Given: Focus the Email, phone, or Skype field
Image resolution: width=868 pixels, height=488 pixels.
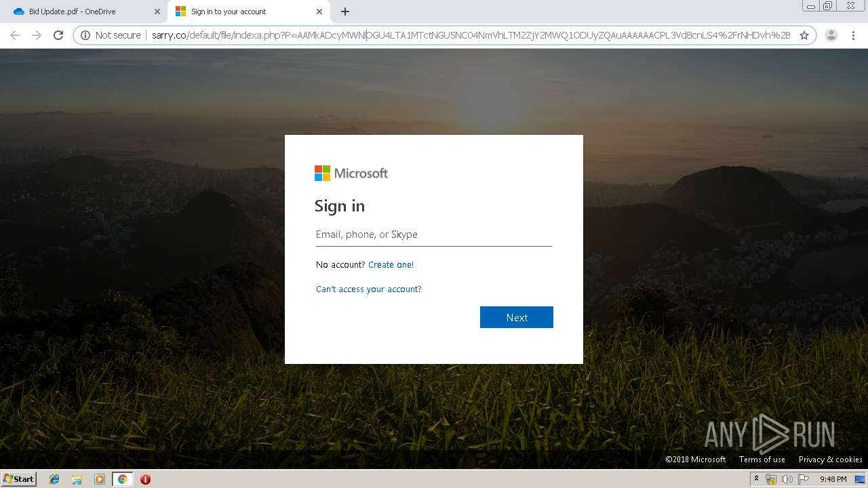Looking at the screenshot, I should (x=434, y=235).
